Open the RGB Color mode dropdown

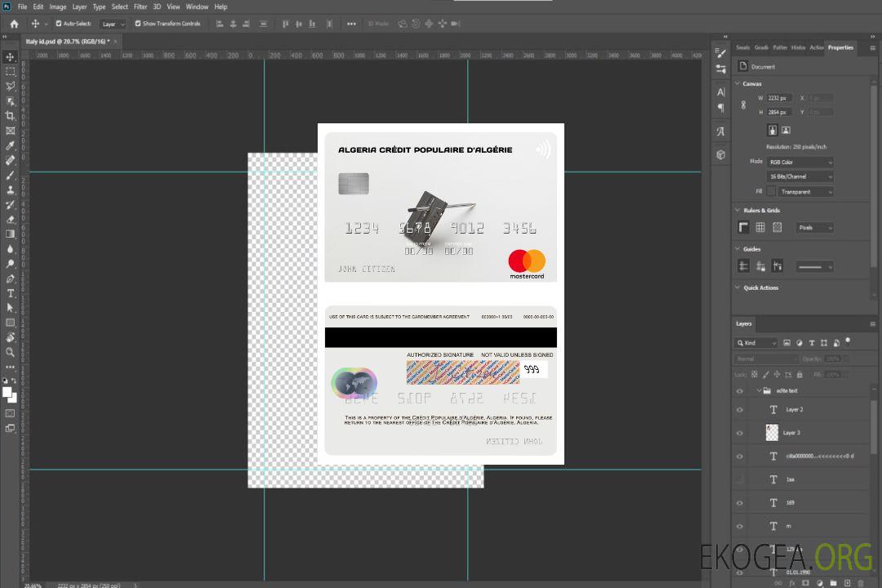point(800,162)
